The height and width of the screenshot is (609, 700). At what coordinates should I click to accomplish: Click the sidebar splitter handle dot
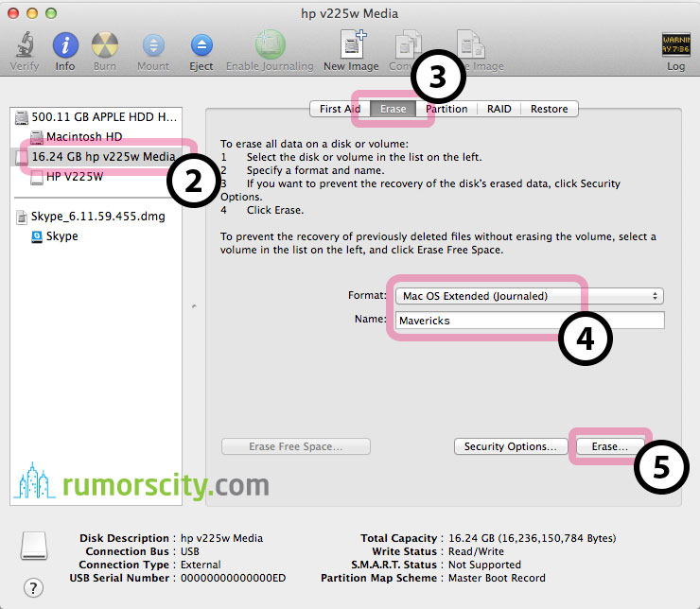coord(194,306)
